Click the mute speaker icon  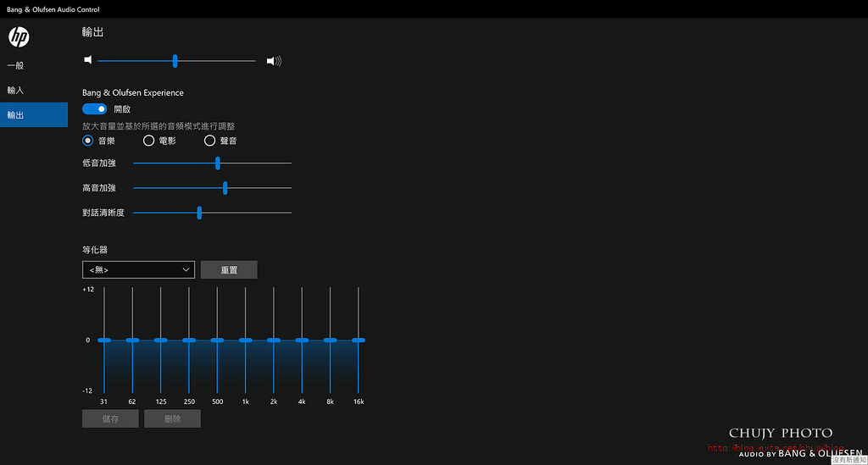coord(87,60)
